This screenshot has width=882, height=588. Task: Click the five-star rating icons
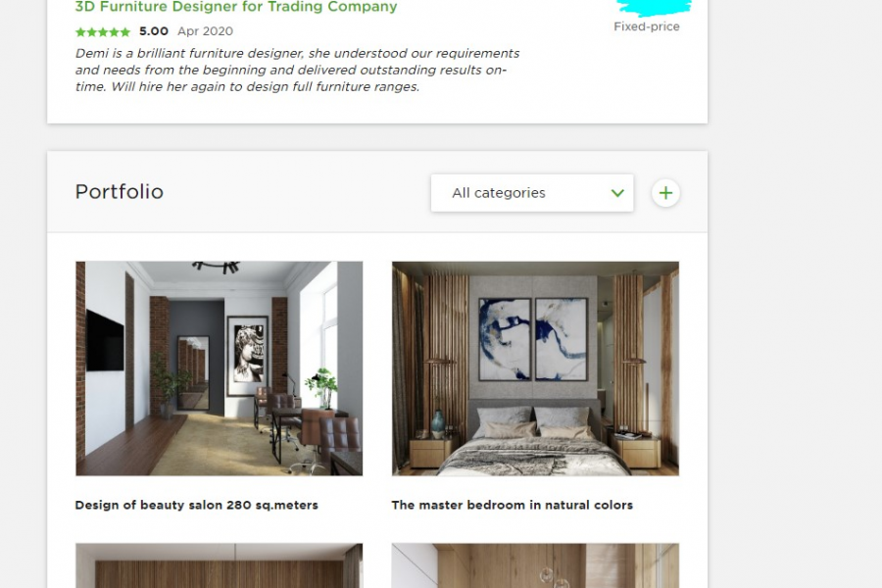(x=103, y=32)
